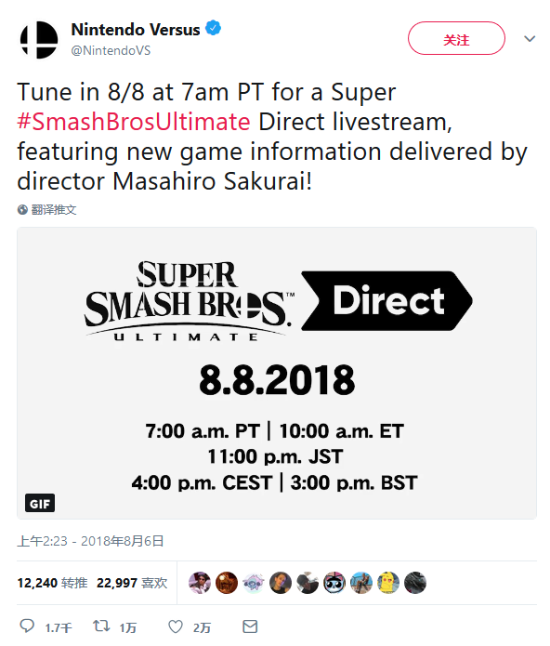Click the envelope direct message icon
Image resolution: width=550 pixels, height=646 pixels.
250,627
